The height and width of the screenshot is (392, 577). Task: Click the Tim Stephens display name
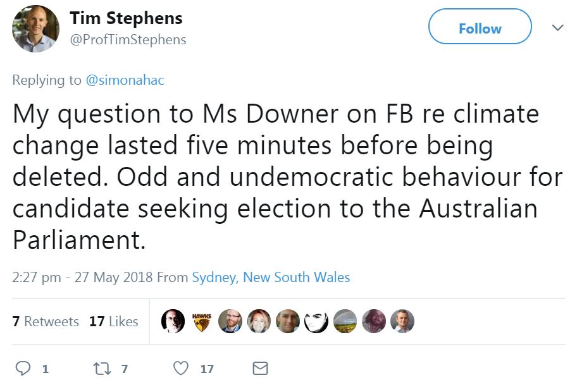(126, 18)
